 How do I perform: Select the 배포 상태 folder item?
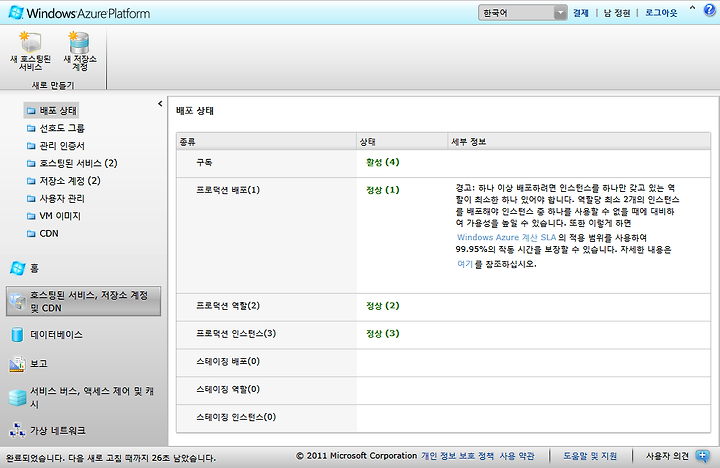[51, 111]
